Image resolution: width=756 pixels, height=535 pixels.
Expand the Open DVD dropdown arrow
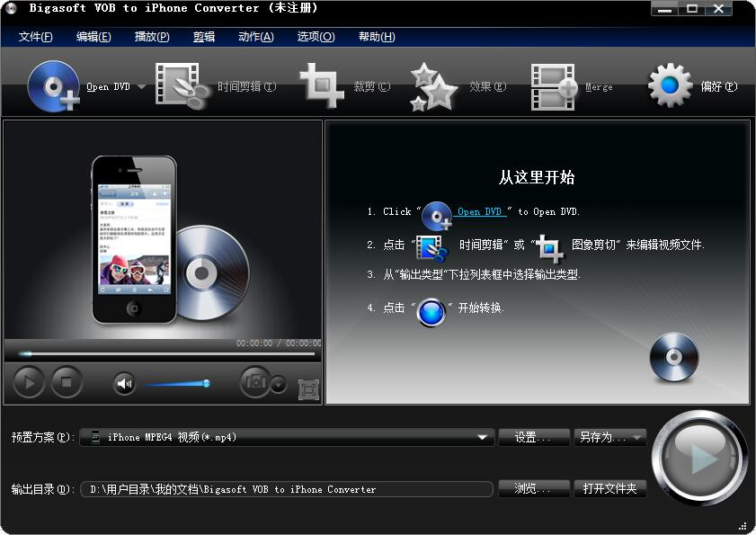tap(141, 87)
